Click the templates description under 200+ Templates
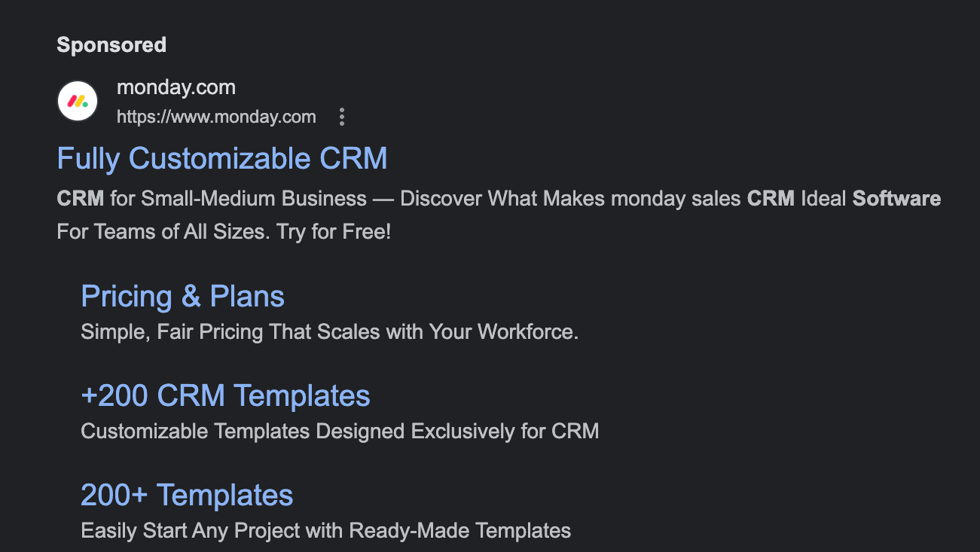This screenshot has height=552, width=980. click(x=325, y=530)
